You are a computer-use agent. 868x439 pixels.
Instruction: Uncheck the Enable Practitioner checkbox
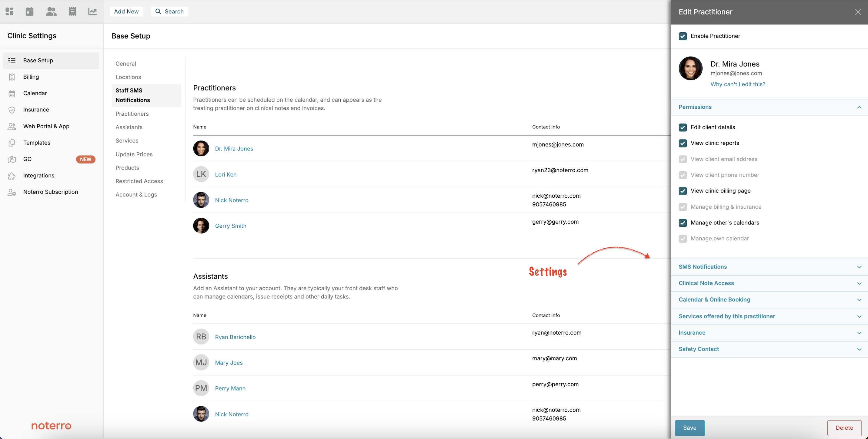pyautogui.click(x=683, y=36)
